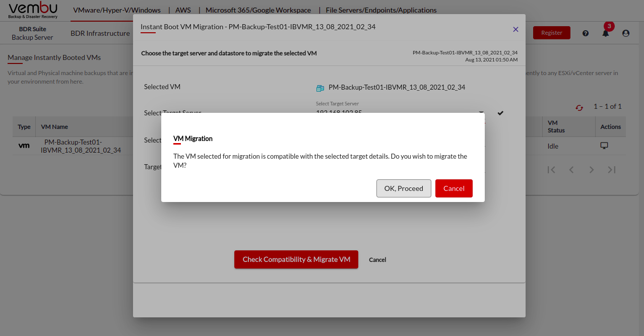Open the help question mark icon
This screenshot has width=644, height=336.
[586, 33]
